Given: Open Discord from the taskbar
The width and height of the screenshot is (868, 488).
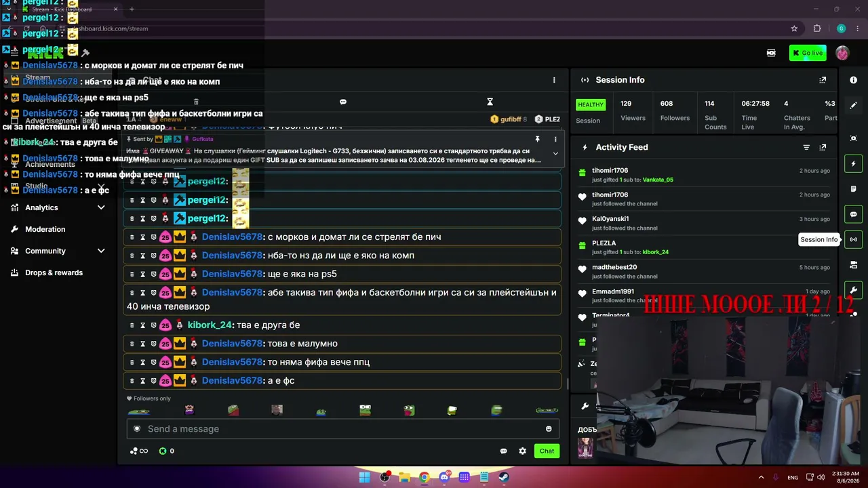Looking at the screenshot, I should pos(444,477).
